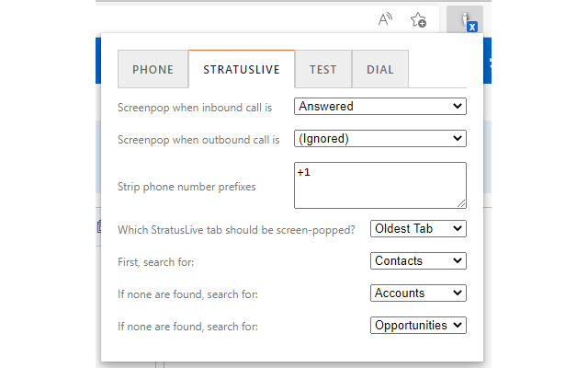This screenshot has height=368, width=588.
Task: Go to the DIAL tab
Action: click(x=379, y=70)
